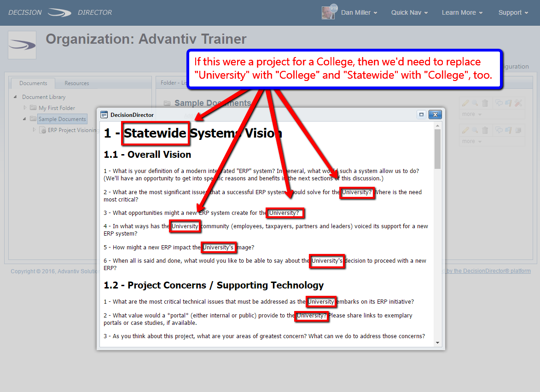Switch to the Resources tab

click(77, 83)
